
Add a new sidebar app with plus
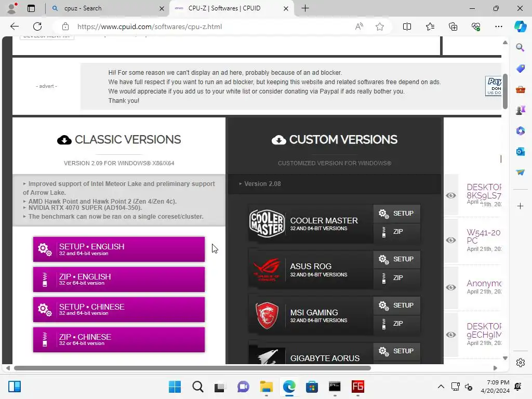pos(520,206)
